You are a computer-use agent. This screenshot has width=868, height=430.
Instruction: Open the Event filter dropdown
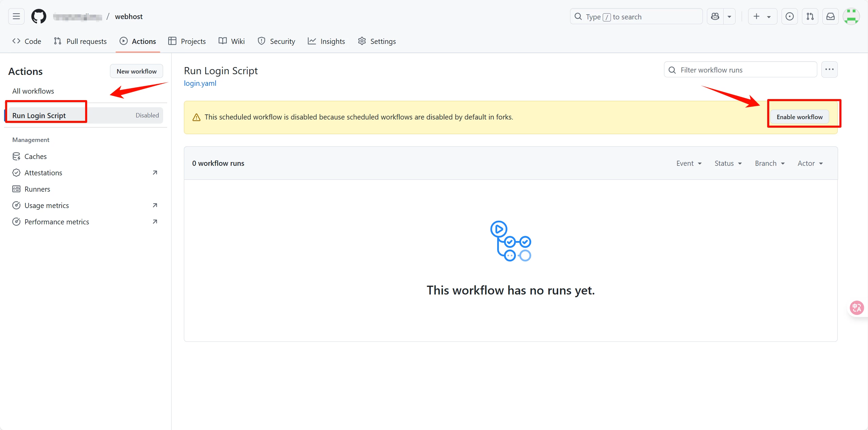689,163
